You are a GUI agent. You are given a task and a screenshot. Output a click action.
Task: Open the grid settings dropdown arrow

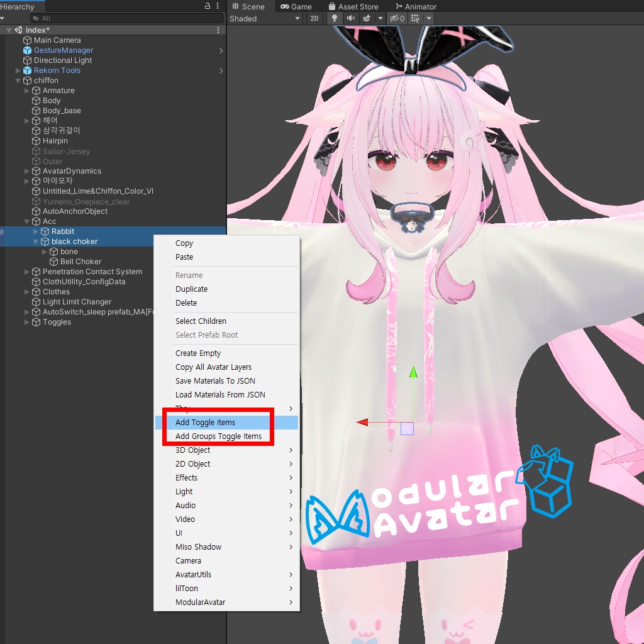pos(429,18)
